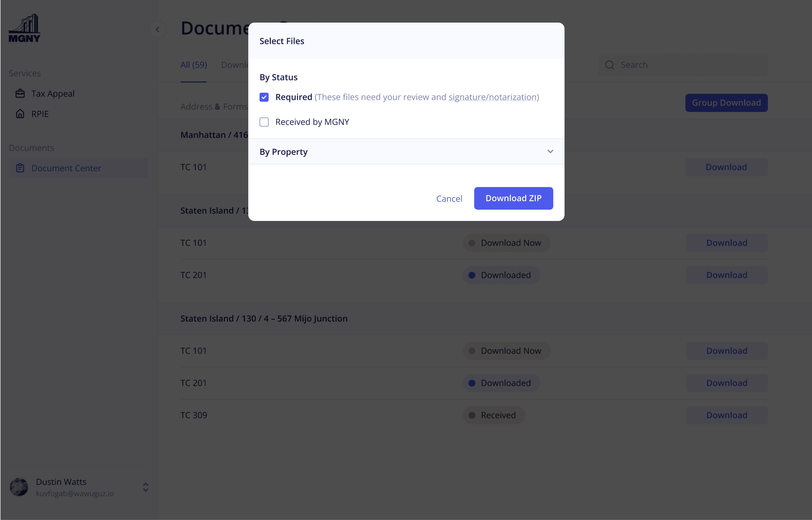Viewport: 812px width, 520px height.
Task: Click the Tax Appeal briefcase icon
Action: click(x=20, y=93)
